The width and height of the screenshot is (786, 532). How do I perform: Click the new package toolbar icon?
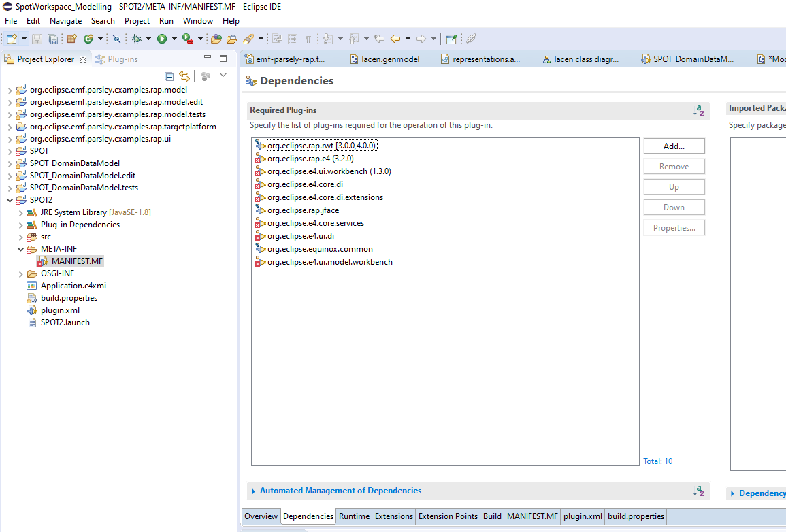click(71, 39)
